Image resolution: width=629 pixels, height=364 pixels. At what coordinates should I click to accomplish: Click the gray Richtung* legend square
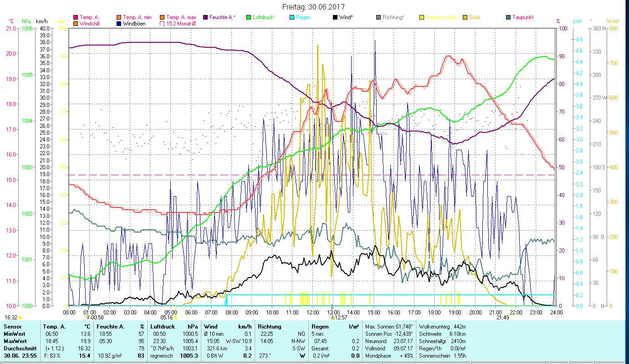click(x=378, y=17)
